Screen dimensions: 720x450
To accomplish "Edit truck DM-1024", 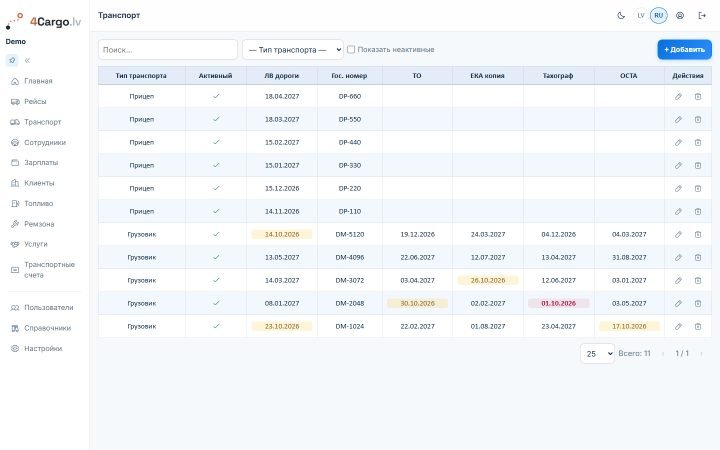I will 678,326.
